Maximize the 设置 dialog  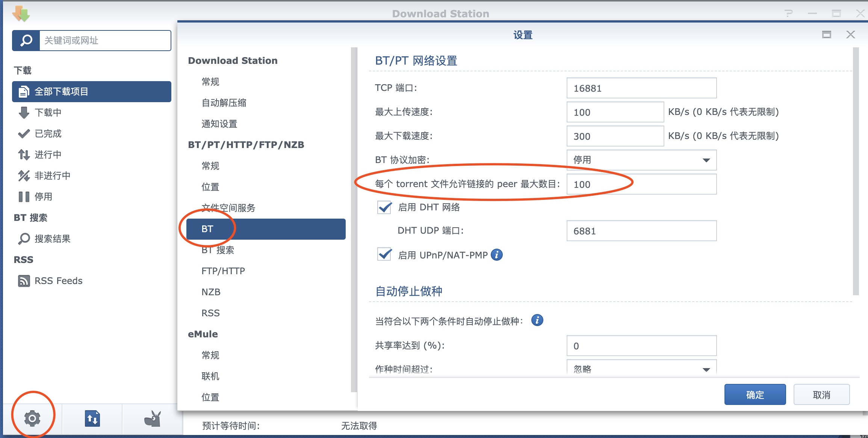pyautogui.click(x=827, y=35)
